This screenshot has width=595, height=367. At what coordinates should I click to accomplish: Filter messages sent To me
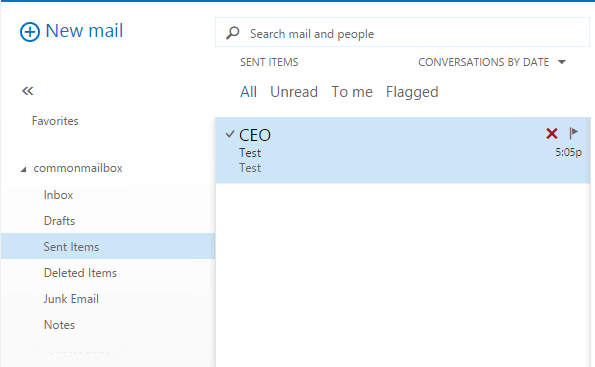coord(352,92)
